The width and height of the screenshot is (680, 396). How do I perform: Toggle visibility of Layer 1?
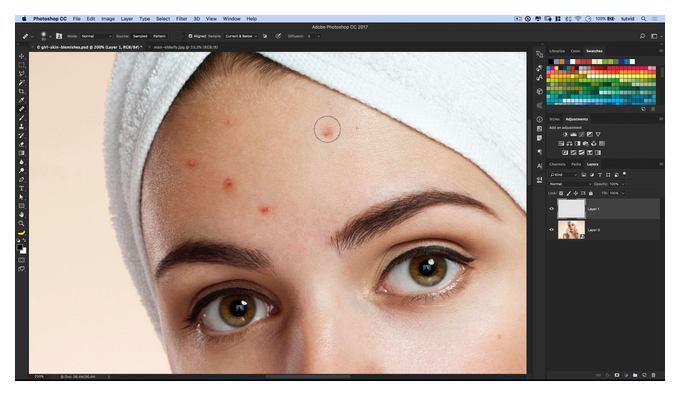coord(552,209)
